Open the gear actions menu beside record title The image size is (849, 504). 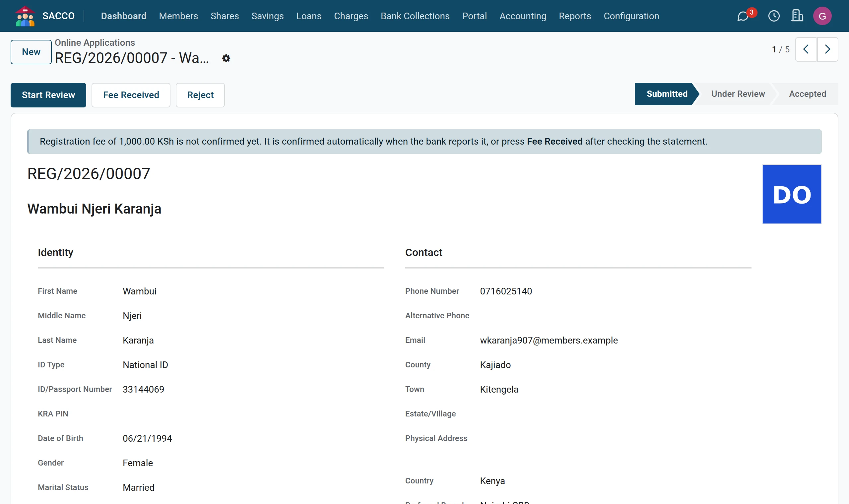tap(226, 58)
